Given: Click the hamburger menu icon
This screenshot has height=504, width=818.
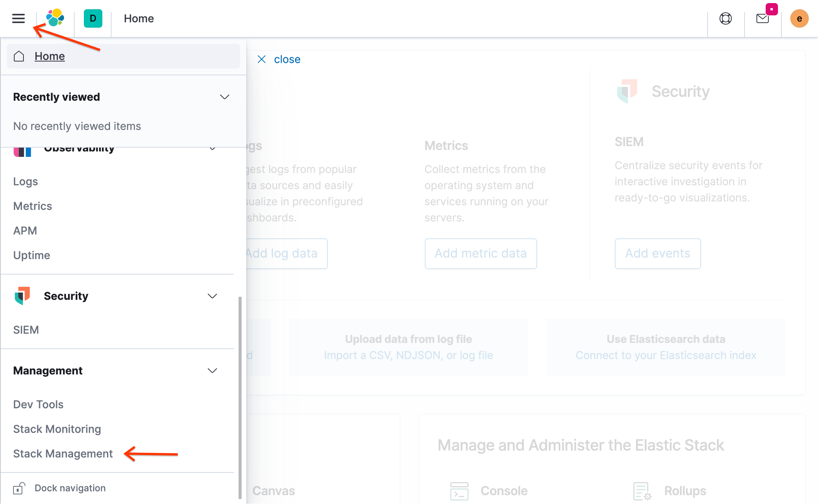Looking at the screenshot, I should (18, 18).
